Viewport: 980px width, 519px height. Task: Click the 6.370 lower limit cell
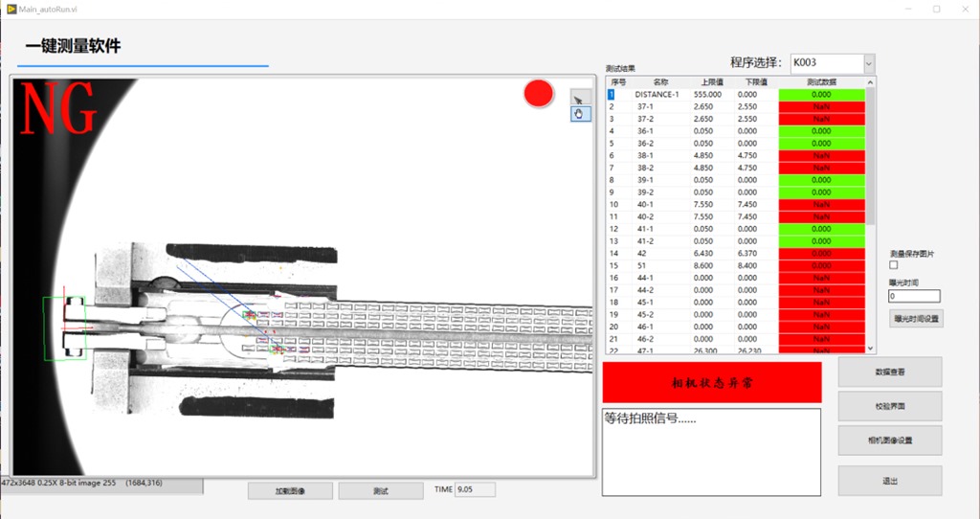point(746,253)
